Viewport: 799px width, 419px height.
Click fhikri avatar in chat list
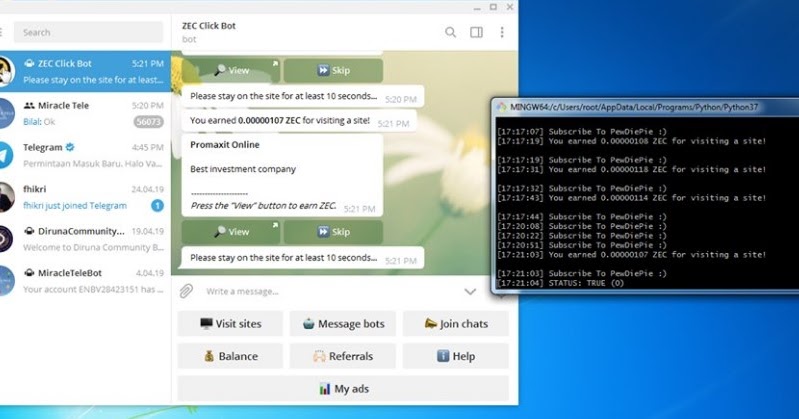[5, 197]
